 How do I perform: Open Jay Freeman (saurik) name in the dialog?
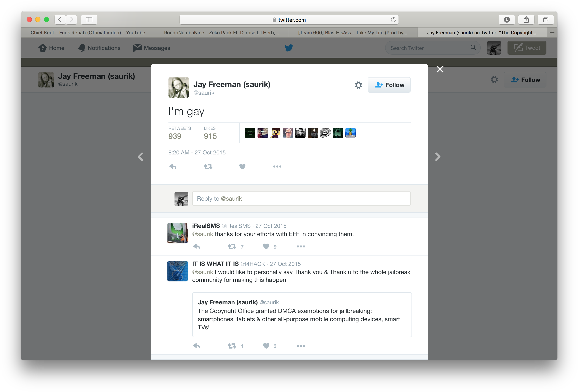point(232,84)
